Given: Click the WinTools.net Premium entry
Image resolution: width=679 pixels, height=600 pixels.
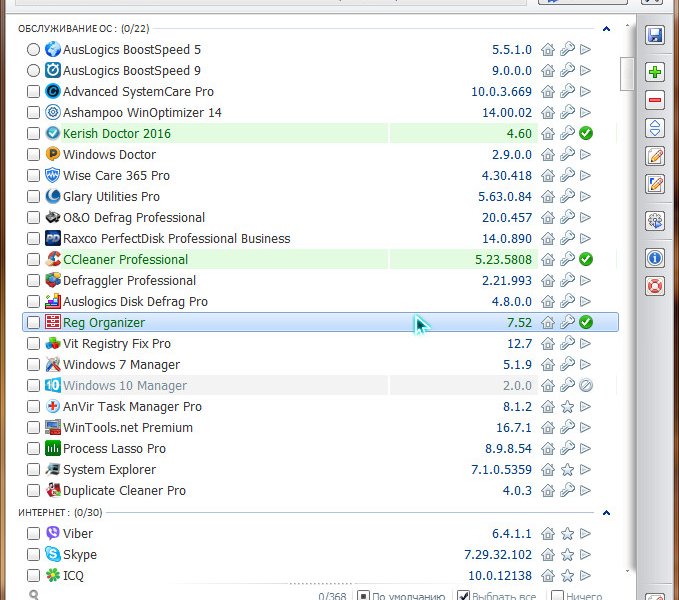Looking at the screenshot, I should pos(128,428).
